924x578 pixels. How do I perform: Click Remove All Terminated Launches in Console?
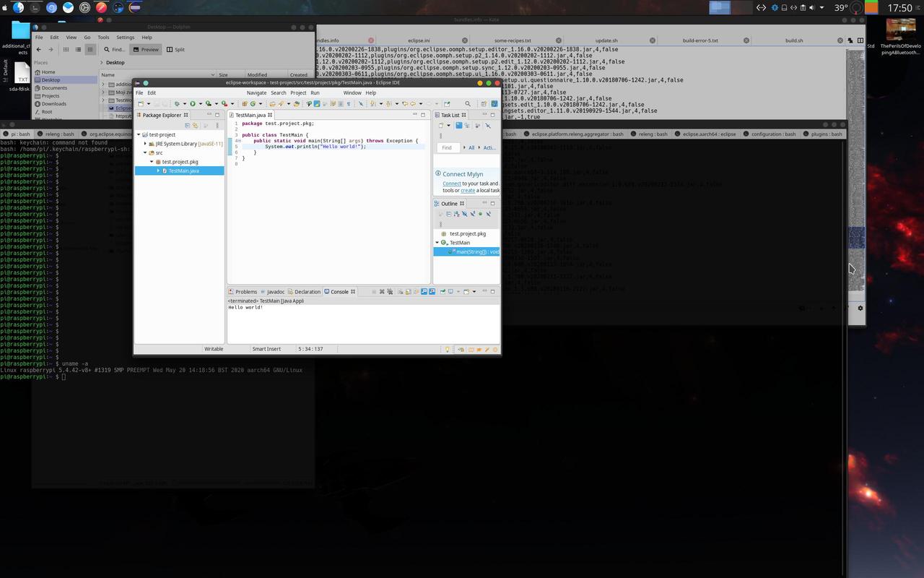[x=390, y=291]
